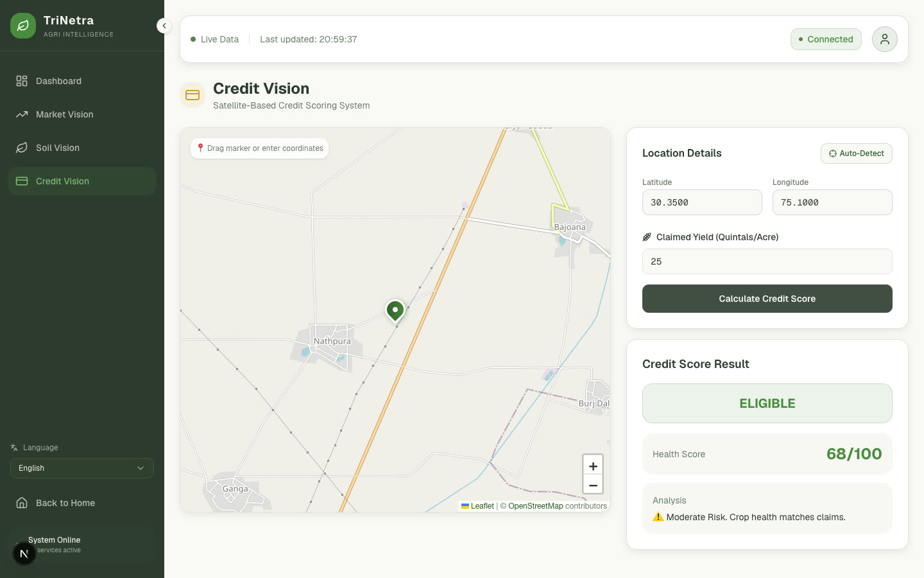Screen dimensions: 924x578
Task: Collapse the sidebar with the chevron button
Action: tap(164, 26)
